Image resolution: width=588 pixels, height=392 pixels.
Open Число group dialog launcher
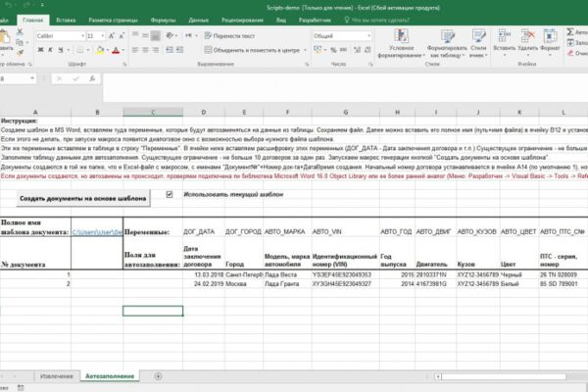point(370,65)
